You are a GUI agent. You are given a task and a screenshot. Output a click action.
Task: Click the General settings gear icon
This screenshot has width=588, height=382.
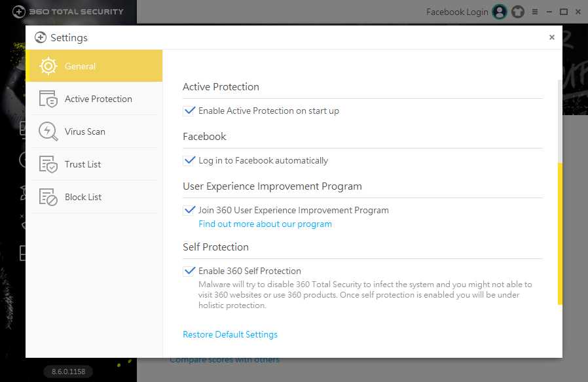point(48,66)
